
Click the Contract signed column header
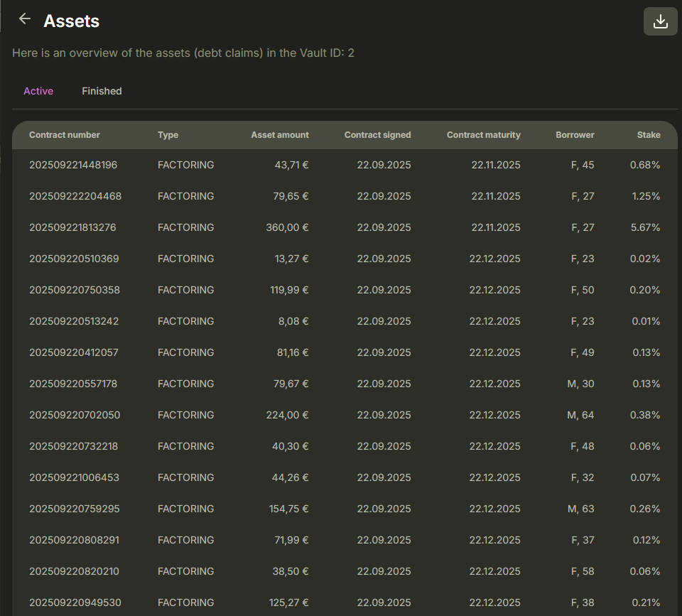tap(377, 135)
